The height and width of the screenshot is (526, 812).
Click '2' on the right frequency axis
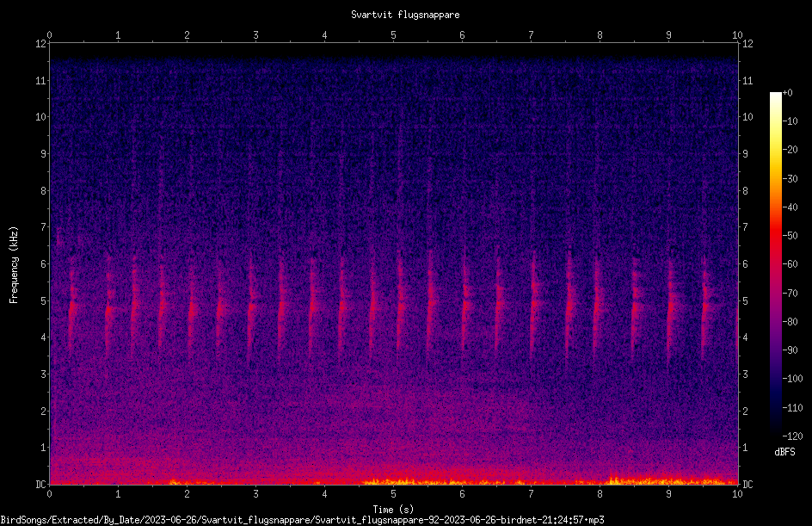745,411
